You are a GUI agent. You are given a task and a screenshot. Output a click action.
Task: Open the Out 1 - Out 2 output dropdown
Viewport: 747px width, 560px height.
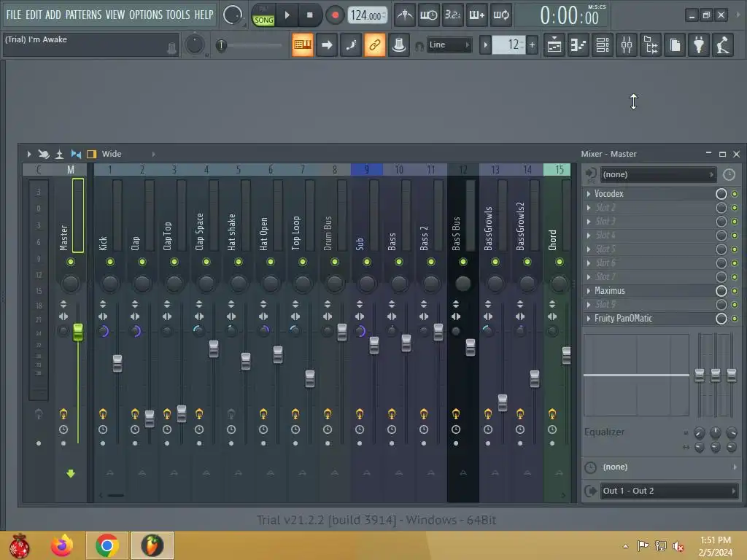pos(670,491)
